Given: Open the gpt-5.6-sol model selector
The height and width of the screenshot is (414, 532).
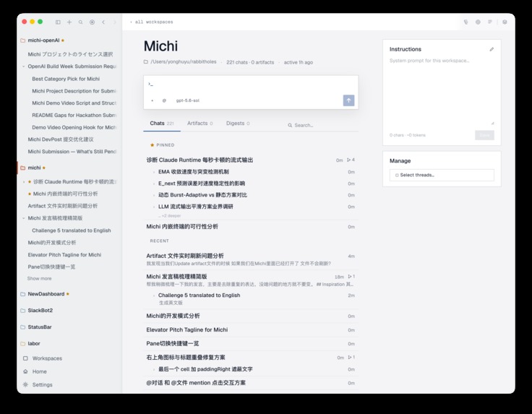Looking at the screenshot, I should point(188,100).
